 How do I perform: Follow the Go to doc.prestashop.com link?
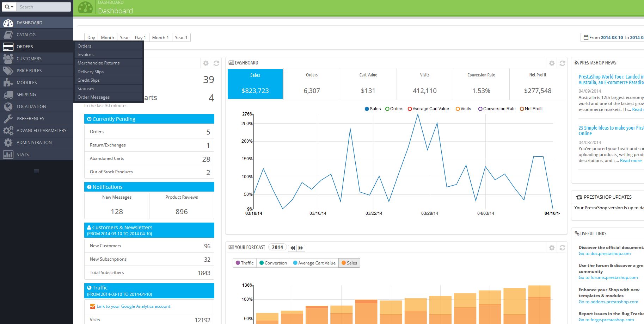(x=605, y=254)
